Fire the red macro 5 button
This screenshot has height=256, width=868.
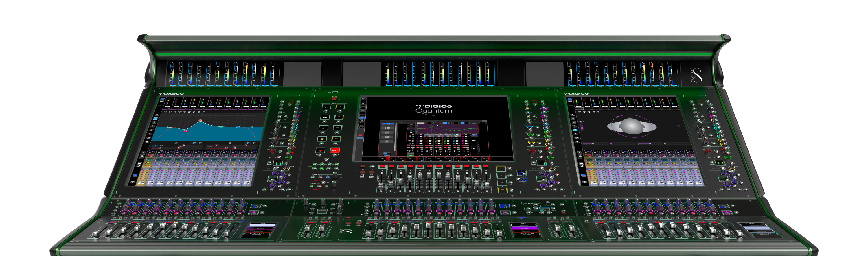pyautogui.click(x=335, y=150)
